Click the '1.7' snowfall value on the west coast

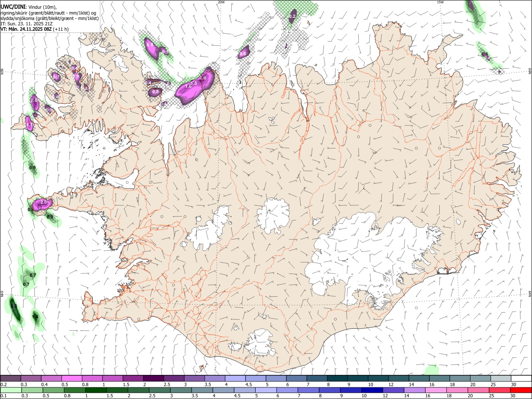point(29,125)
